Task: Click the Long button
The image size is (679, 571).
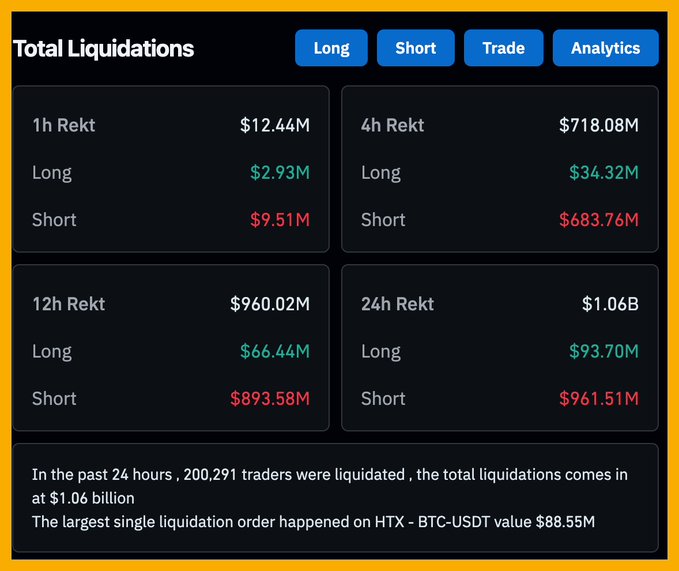Action: click(x=331, y=48)
